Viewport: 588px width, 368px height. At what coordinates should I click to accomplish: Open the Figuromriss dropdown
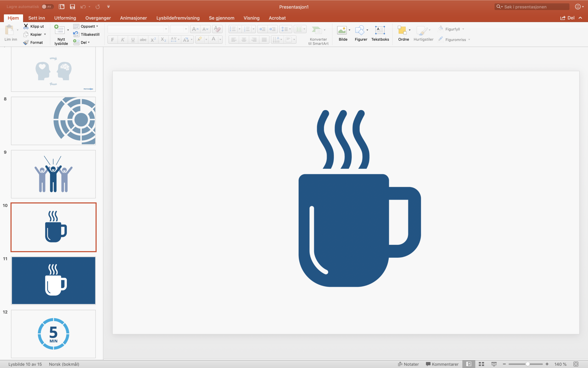coord(469,40)
